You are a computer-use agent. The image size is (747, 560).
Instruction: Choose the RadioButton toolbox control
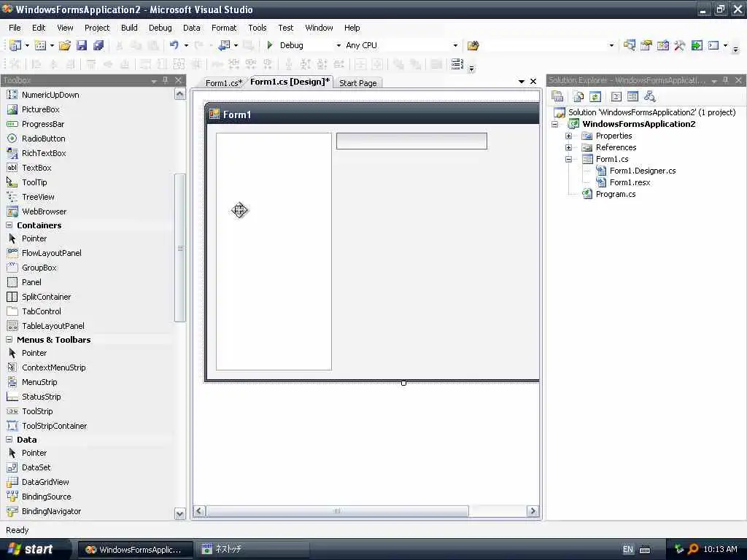(43, 139)
